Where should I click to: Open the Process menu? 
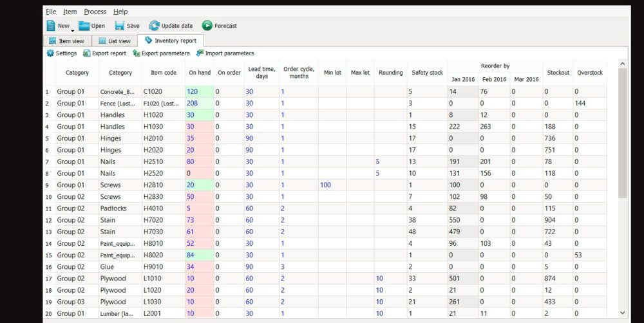(x=95, y=12)
